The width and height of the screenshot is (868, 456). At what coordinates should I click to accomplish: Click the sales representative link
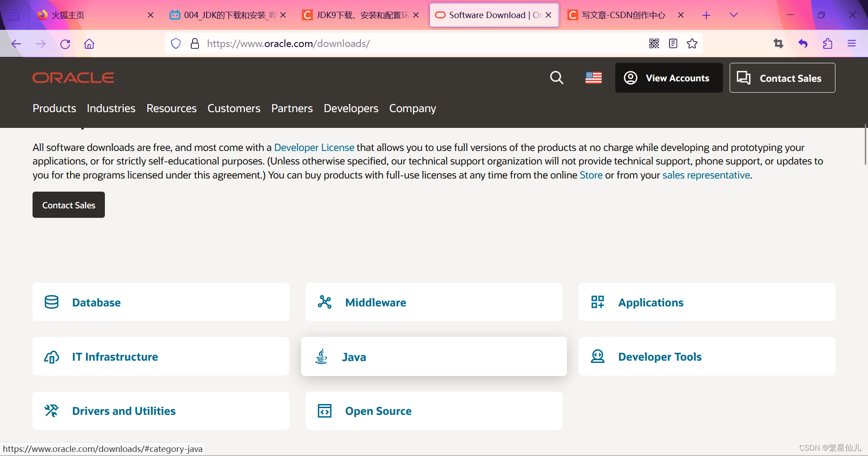(706, 175)
